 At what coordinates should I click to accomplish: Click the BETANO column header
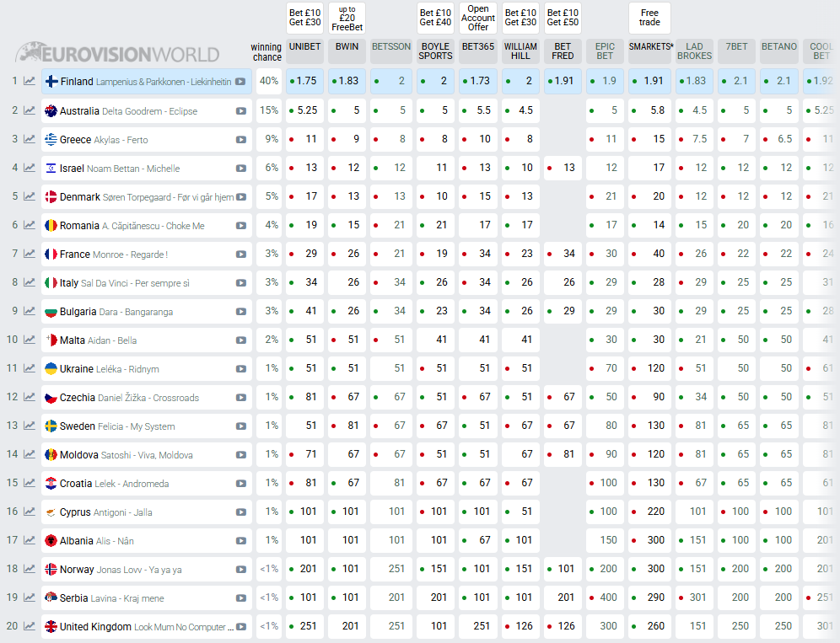point(779,51)
